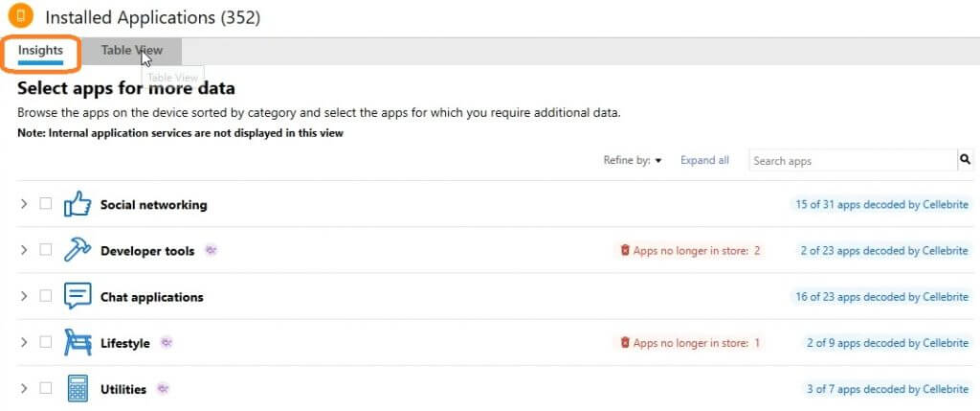Image resolution: width=980 pixels, height=411 pixels.
Task: Tick the Chat applications checkbox
Action: [45, 296]
